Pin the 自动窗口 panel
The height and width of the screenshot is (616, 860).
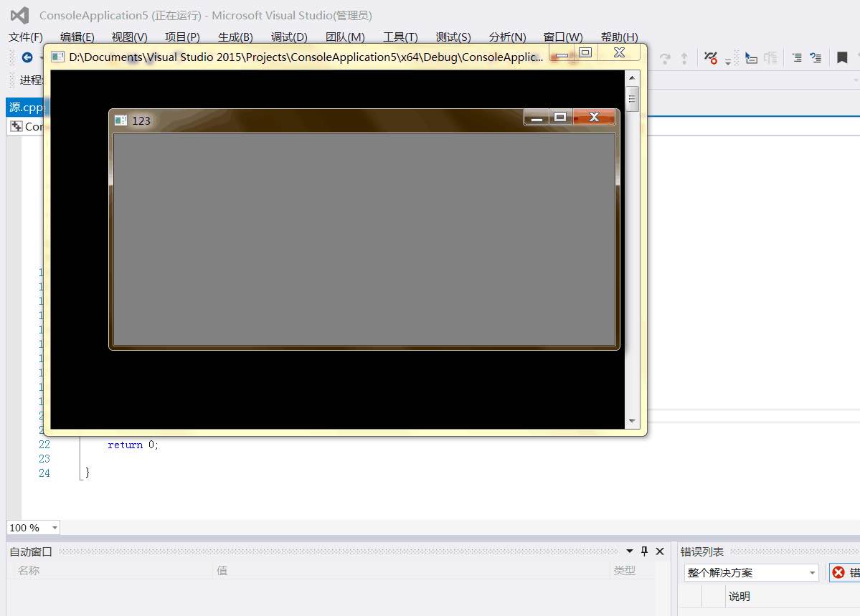coord(644,551)
